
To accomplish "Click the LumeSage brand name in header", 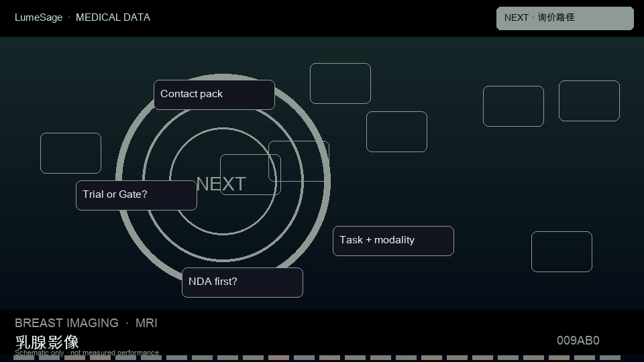I will pos(39,17).
